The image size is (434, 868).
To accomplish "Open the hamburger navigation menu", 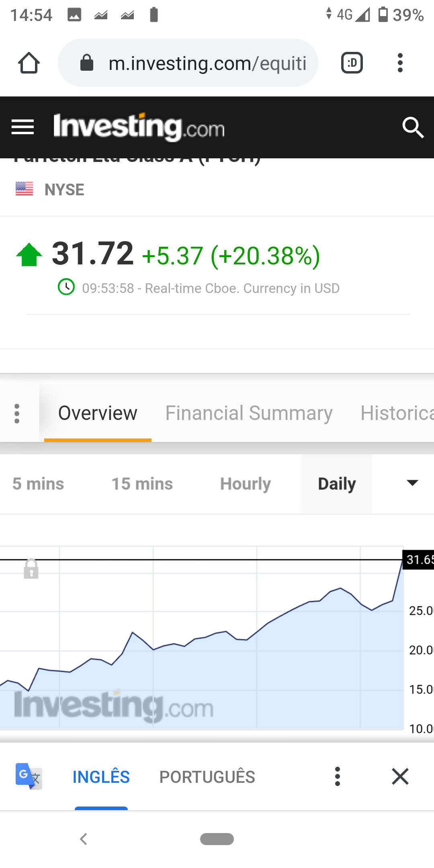I will tap(23, 127).
